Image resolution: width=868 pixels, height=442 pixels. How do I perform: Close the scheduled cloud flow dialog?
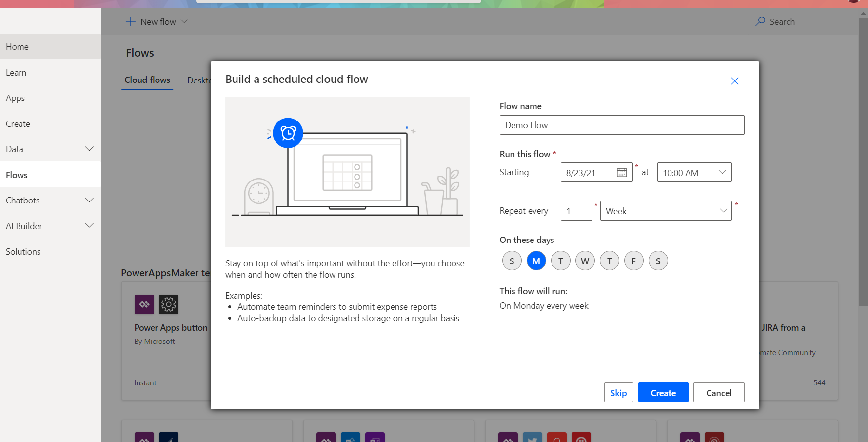(734, 81)
